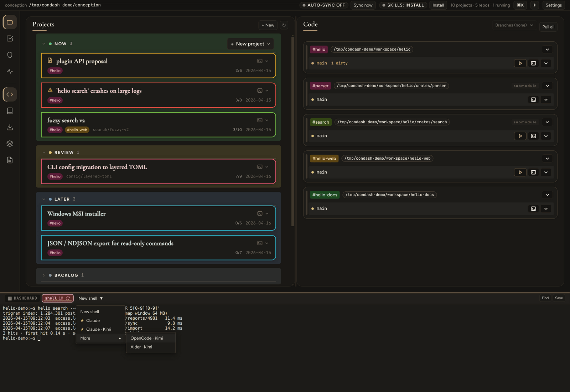Focus the terminal prompt line helio-demo:~$
570x392 pixels.
pyautogui.click(x=22, y=338)
